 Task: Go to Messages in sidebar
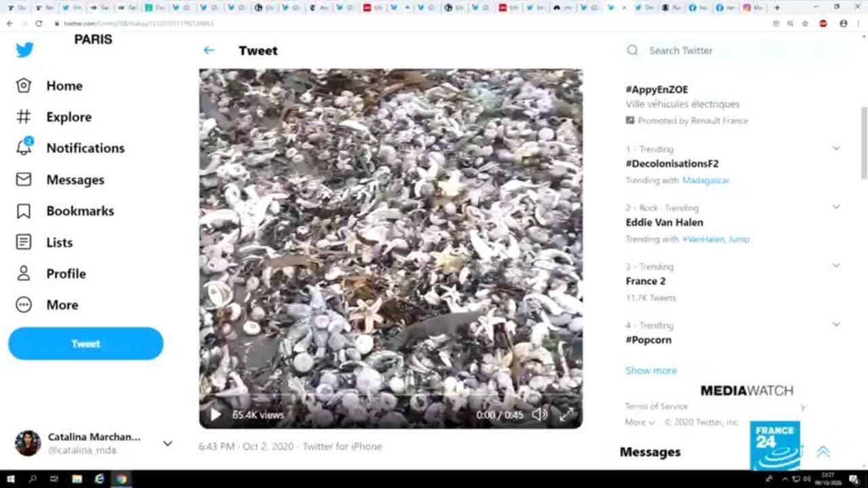[75, 180]
